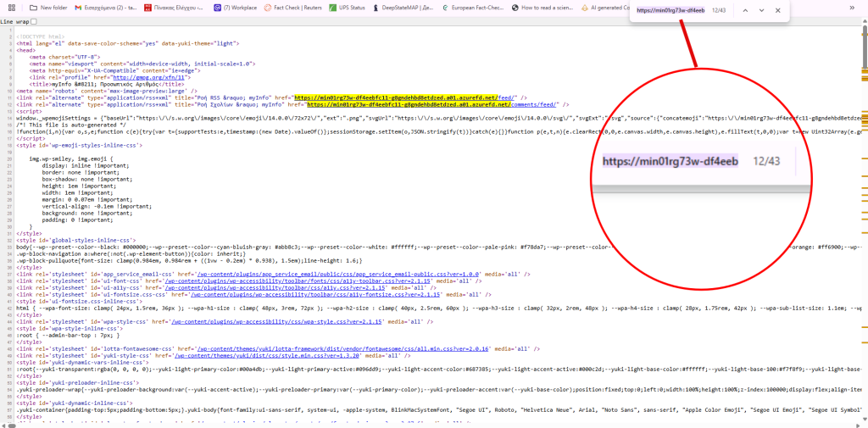Open the New folder bookmark
The image size is (868, 428).
pyautogui.click(x=48, y=8)
